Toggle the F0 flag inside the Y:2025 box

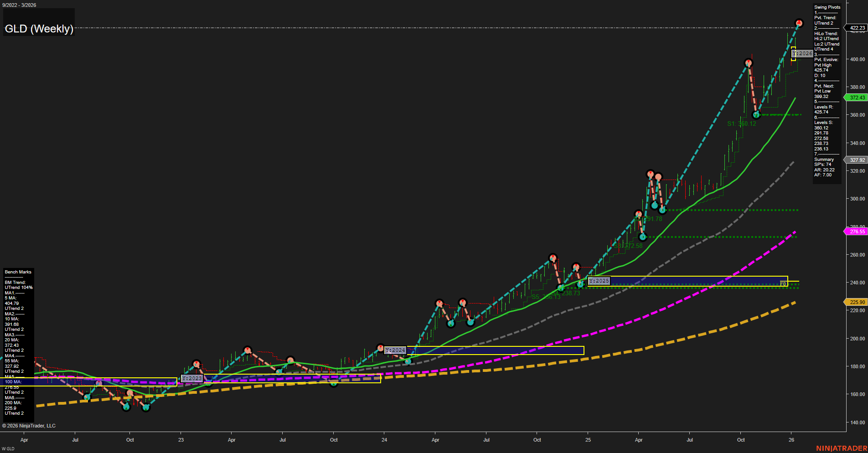(x=783, y=283)
